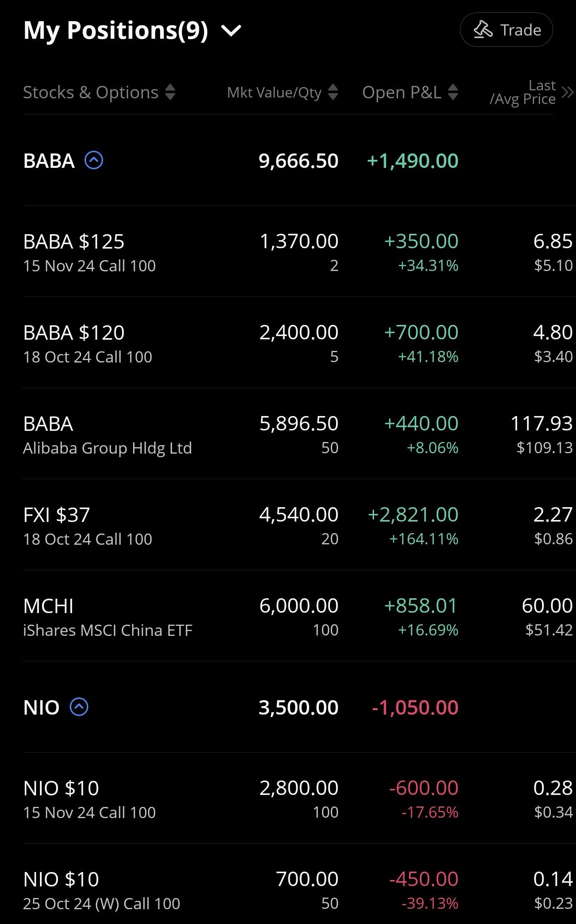The width and height of the screenshot is (576, 924).
Task: Tap the double-chevron next to Last/Avg Price
Action: coord(568,92)
